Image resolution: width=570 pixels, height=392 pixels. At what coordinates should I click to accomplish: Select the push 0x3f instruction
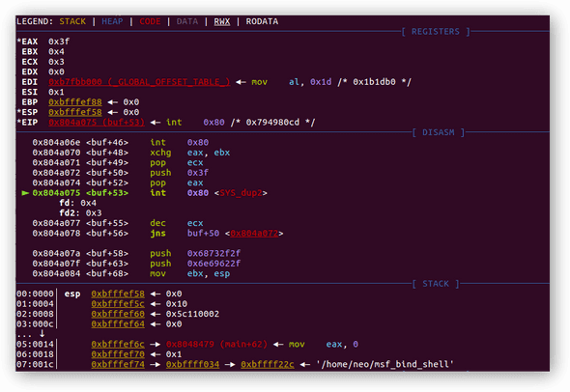(x=180, y=173)
